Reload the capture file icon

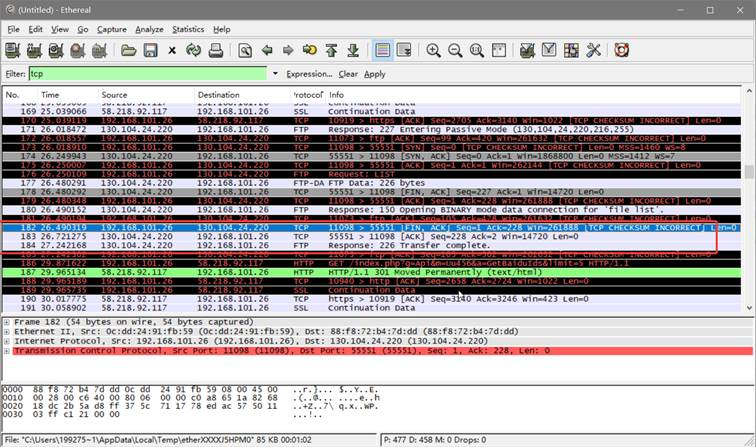tap(194, 50)
